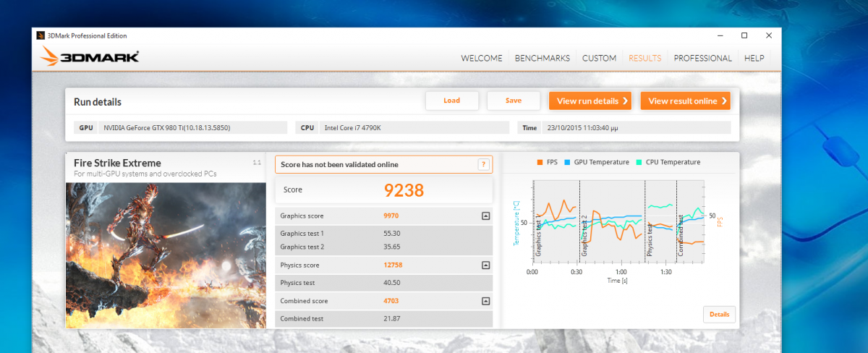The image size is (868, 353).
Task: Click the Fire Strike Extreme title
Action: point(117,163)
